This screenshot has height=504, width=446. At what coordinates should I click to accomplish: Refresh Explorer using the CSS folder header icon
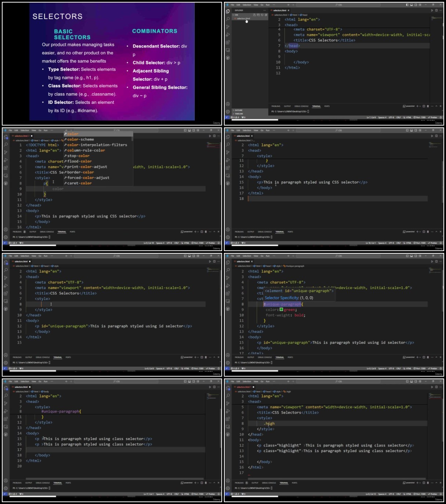pyautogui.click(x=262, y=15)
